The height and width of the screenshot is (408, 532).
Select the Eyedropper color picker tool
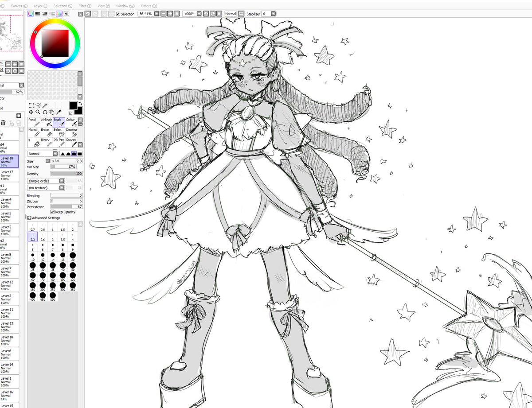pos(59,113)
